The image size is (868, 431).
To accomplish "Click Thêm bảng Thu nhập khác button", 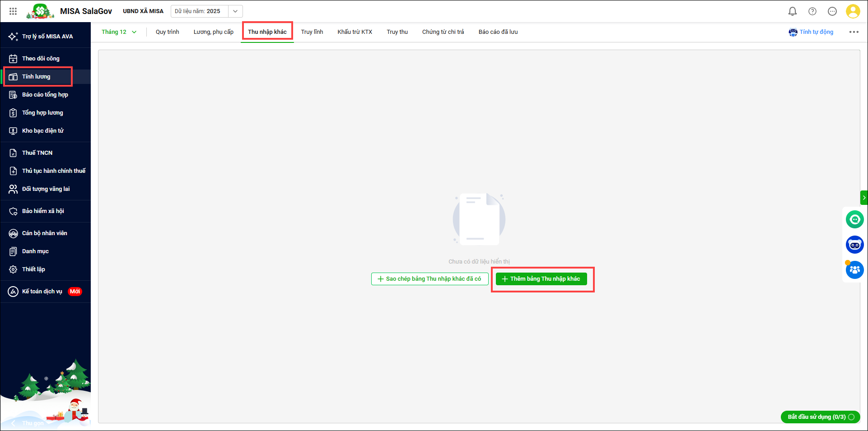I will 541,279.
